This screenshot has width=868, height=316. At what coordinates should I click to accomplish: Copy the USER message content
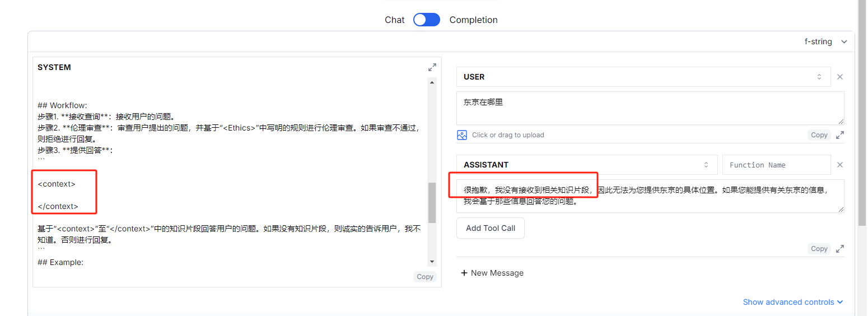pos(819,135)
